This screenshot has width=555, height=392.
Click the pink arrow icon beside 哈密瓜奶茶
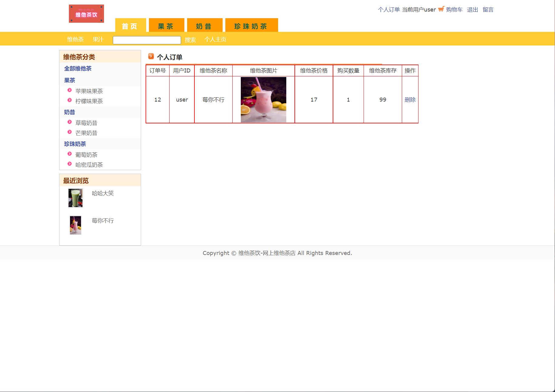tap(69, 165)
